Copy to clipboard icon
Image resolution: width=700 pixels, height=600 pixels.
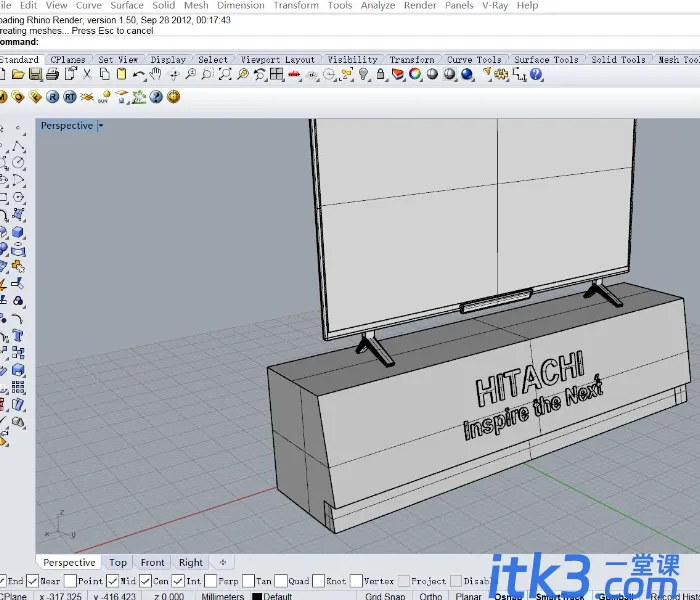(x=104, y=75)
